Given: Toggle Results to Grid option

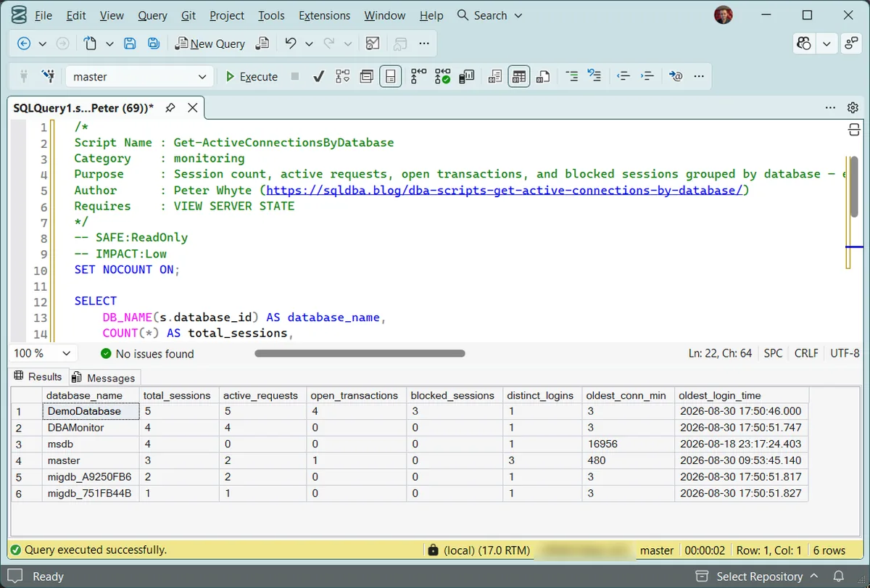Looking at the screenshot, I should pos(519,76).
